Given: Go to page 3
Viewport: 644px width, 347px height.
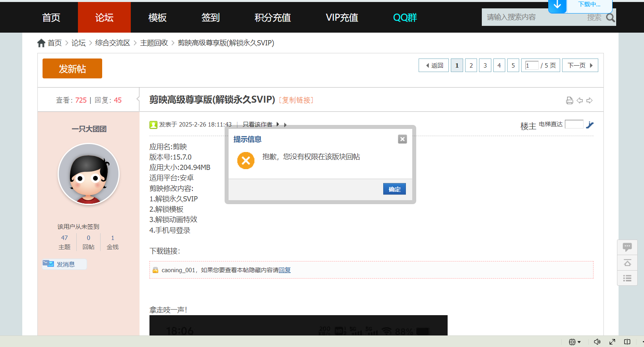Looking at the screenshot, I should 485,65.
